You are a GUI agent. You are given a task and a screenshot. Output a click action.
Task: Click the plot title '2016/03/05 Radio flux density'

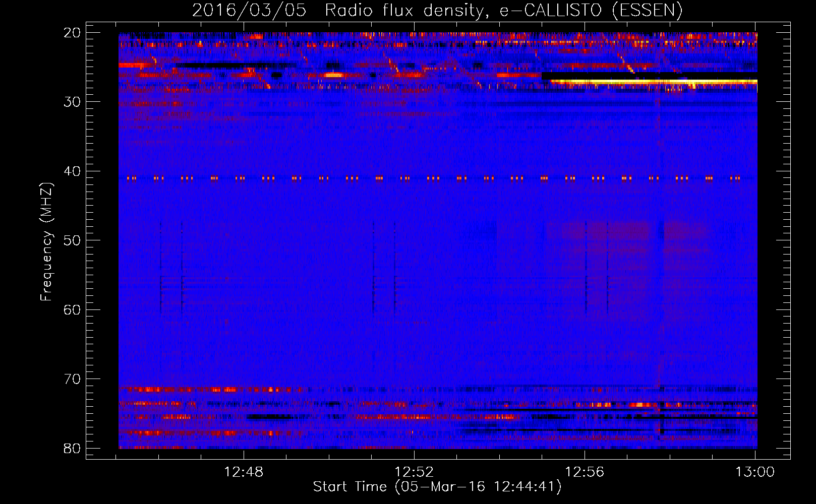pos(437,10)
